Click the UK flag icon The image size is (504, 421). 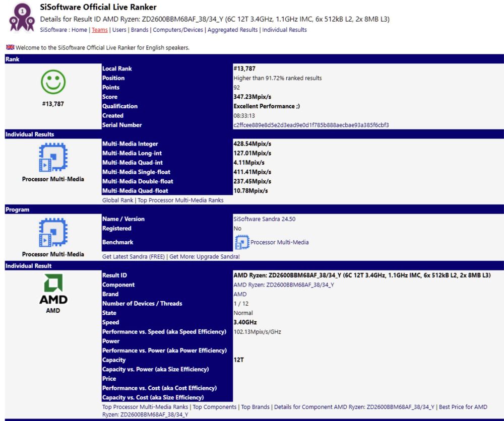tap(10, 47)
